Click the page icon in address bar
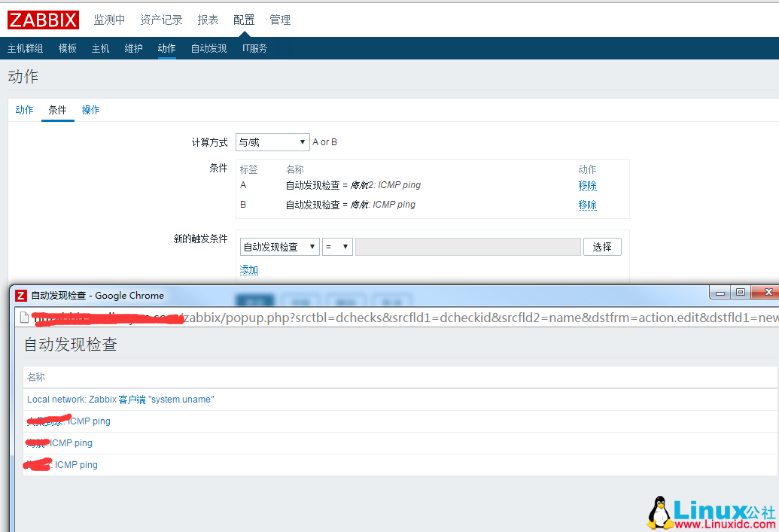 coord(25,318)
